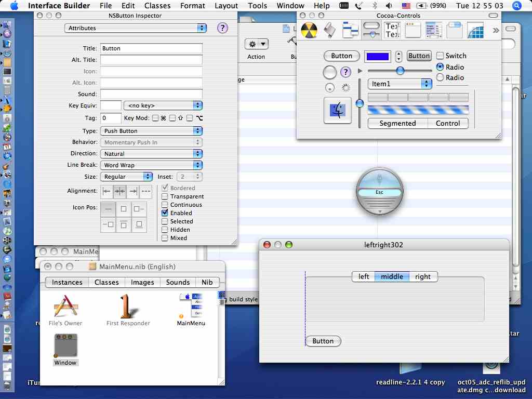Click the rounded Button in Cocoa-Controls palette
The height and width of the screenshot is (399, 532).
(x=342, y=56)
